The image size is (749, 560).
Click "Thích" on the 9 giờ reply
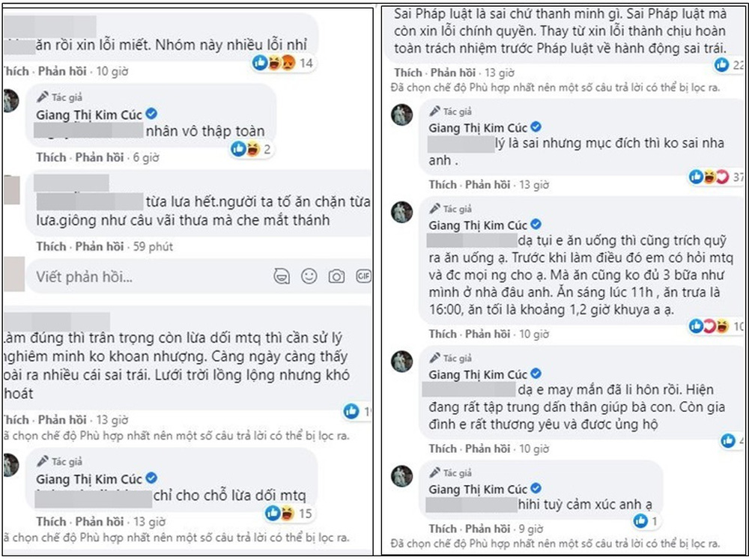pos(443,529)
